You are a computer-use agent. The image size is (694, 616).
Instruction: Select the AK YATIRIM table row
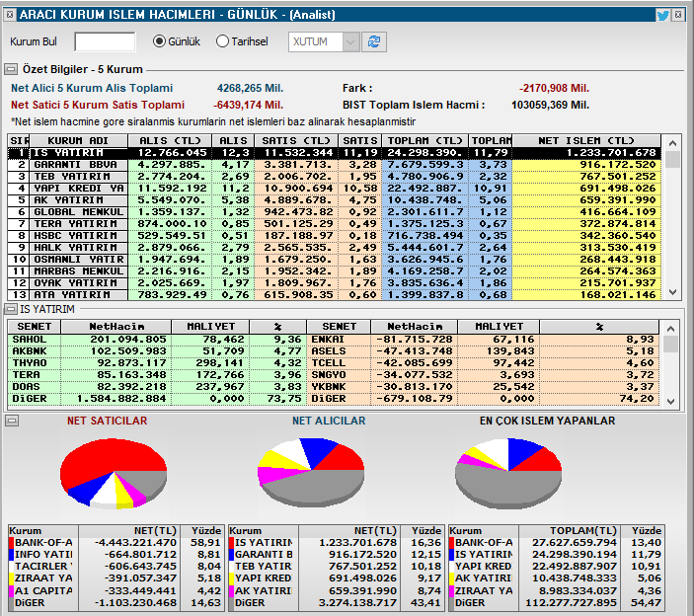[x=335, y=200]
